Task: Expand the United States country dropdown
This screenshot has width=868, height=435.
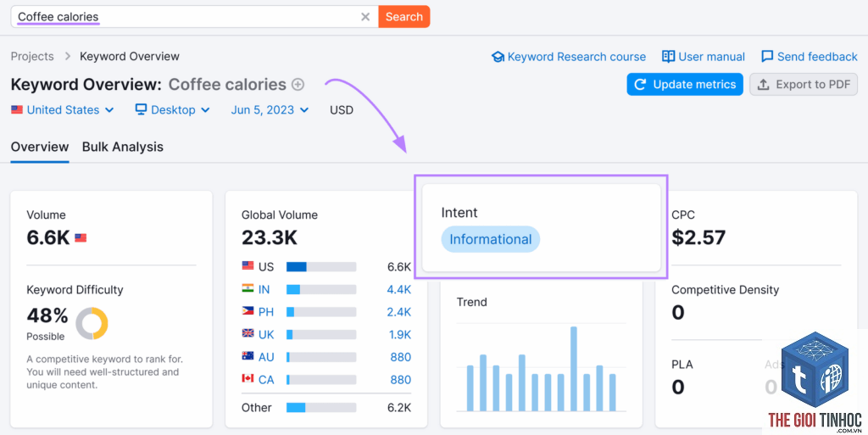Action: click(63, 109)
